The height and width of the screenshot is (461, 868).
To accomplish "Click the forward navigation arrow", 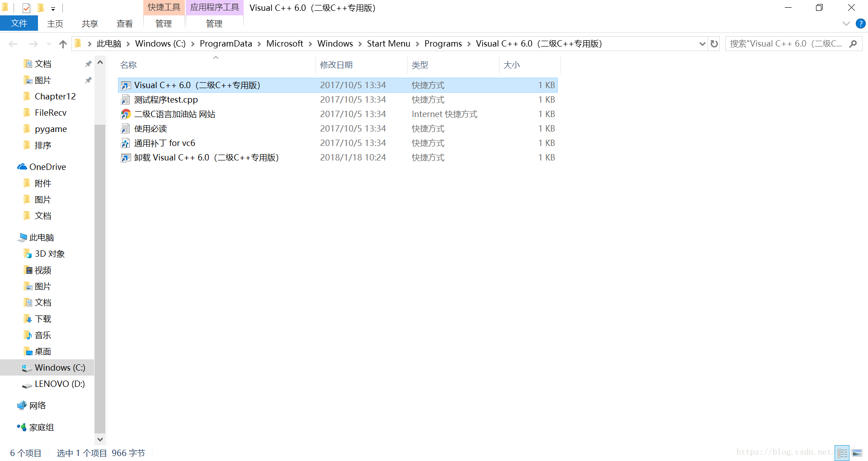I will (33, 44).
